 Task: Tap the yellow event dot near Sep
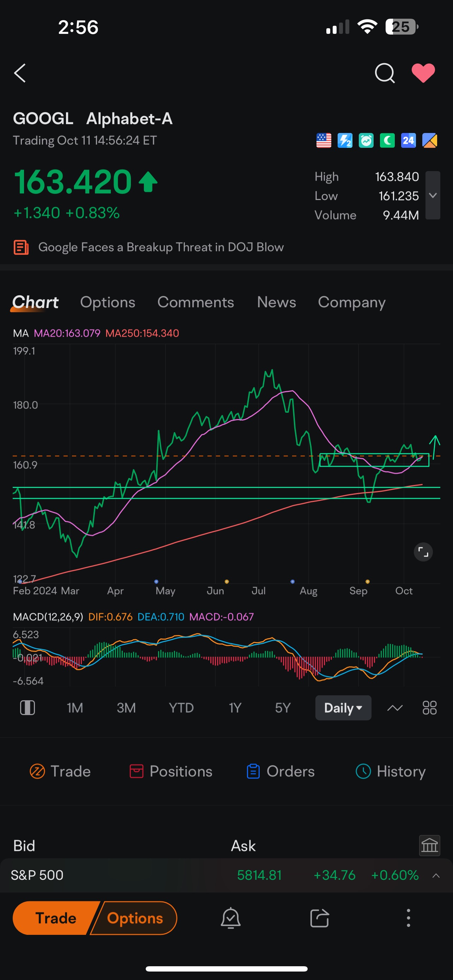coord(367,582)
